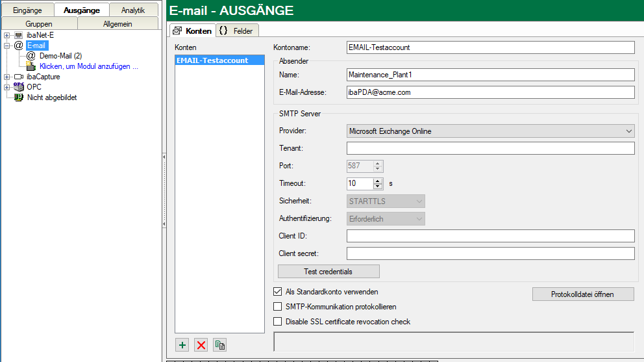Enable SMTP-Kommunikation protokollieren checkbox
Viewport: 644px width, 362px height.
pos(279,307)
